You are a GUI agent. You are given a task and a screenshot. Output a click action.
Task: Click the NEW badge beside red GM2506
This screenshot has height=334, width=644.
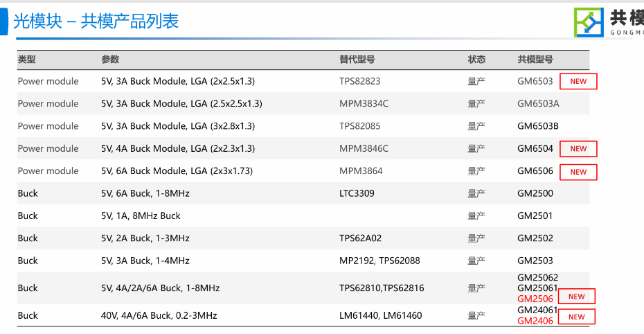(x=577, y=297)
